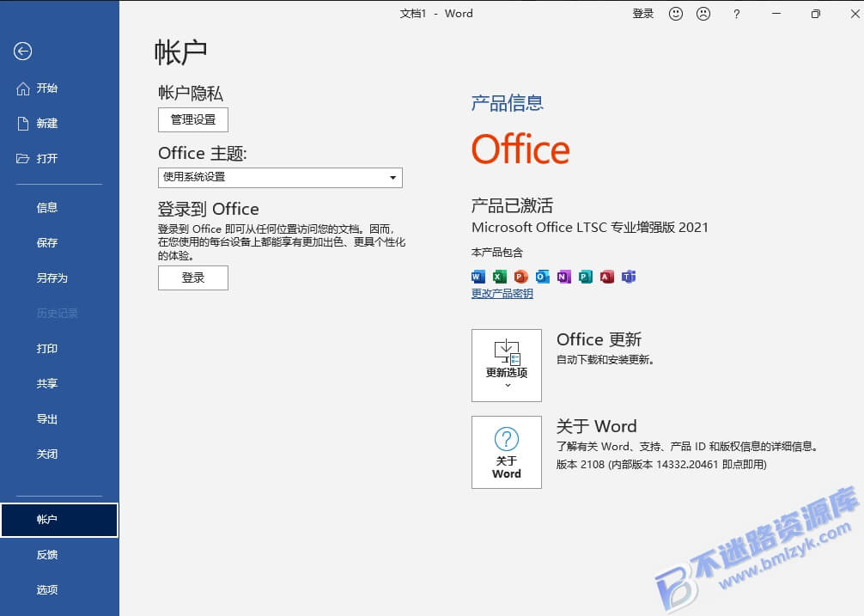This screenshot has width=864, height=616.
Task: Open 反馈 in the sidebar
Action: pyautogui.click(x=47, y=555)
